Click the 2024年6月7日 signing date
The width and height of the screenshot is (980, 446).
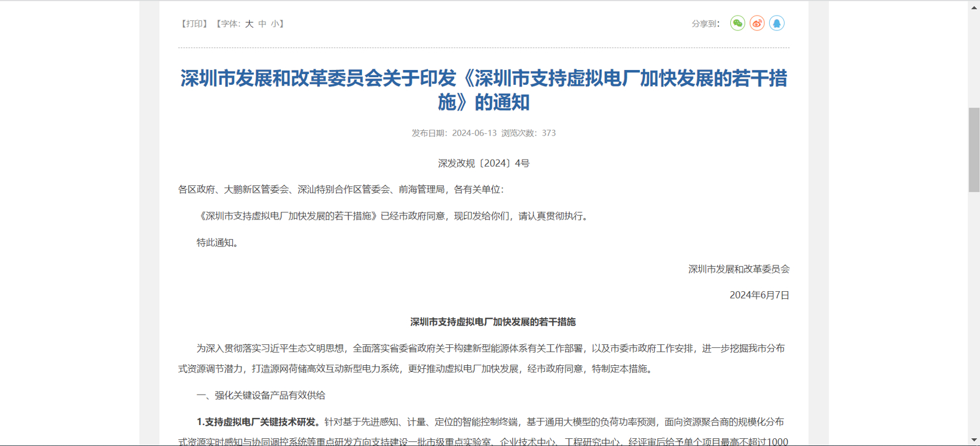pos(759,295)
